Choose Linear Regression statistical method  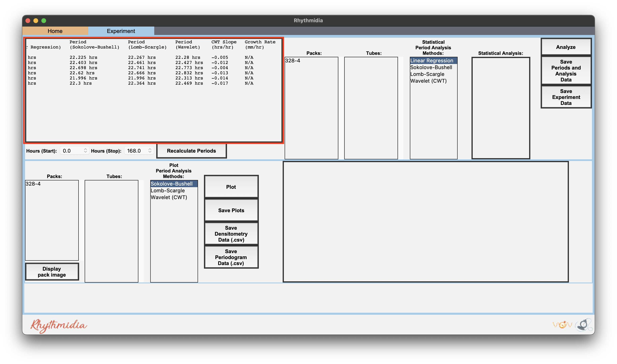point(433,61)
